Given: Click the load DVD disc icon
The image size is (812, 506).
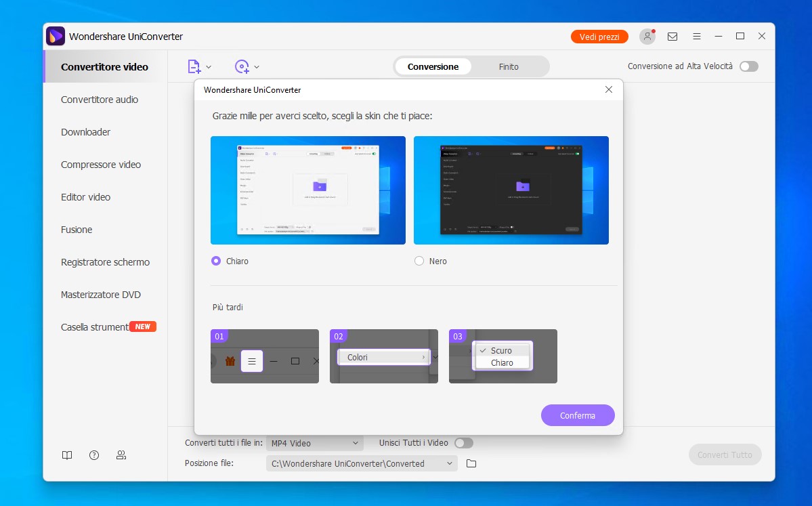Looking at the screenshot, I should click(x=242, y=66).
